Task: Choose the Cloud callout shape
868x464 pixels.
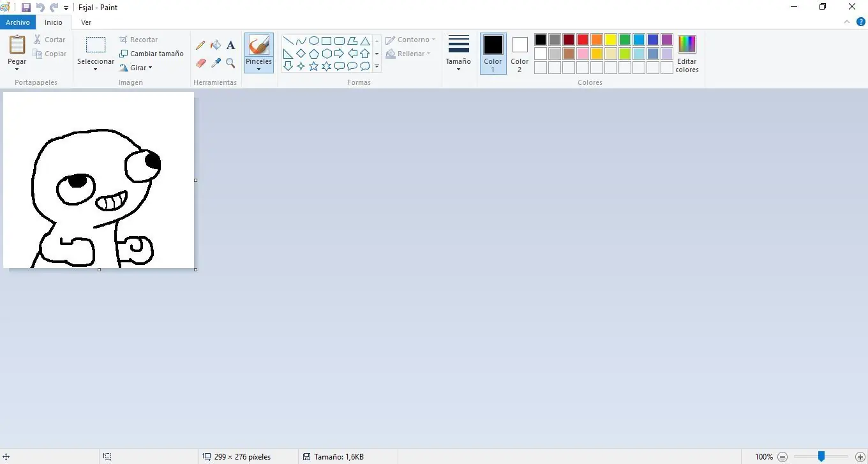Action: [365, 66]
